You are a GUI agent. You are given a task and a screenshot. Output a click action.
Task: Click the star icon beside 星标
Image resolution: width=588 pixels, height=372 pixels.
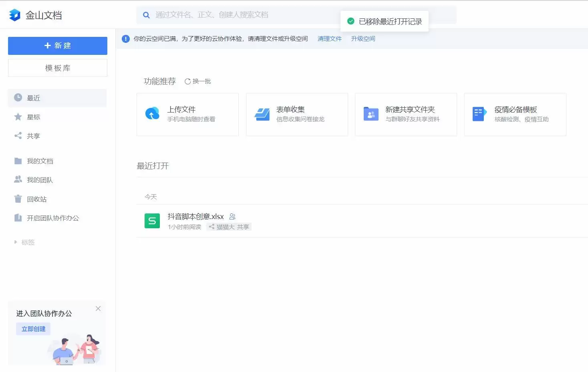(18, 117)
